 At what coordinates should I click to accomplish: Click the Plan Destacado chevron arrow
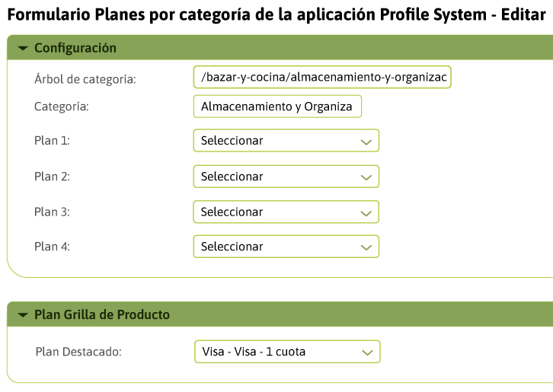(367, 352)
